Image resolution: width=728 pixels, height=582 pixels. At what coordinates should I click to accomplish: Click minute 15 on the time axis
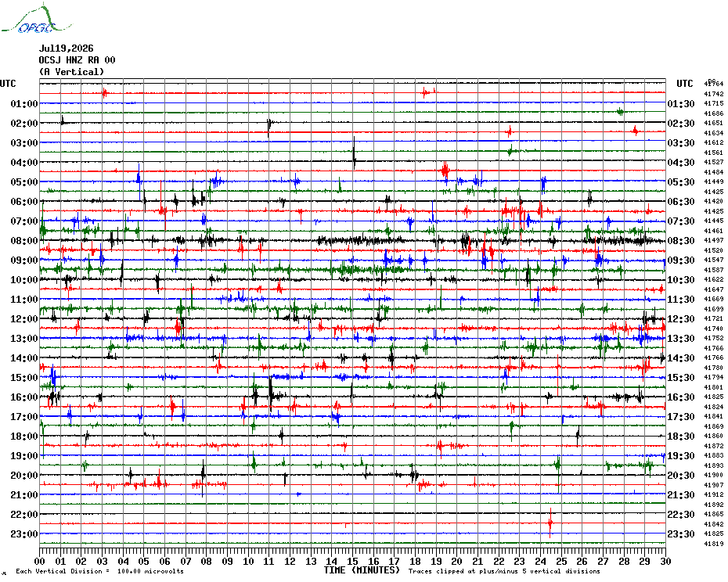(x=353, y=562)
